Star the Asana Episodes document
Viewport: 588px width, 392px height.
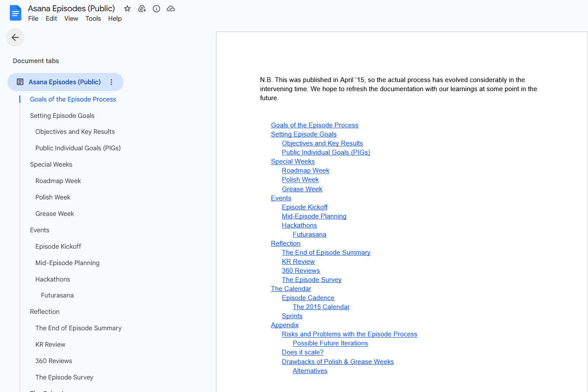pos(127,9)
